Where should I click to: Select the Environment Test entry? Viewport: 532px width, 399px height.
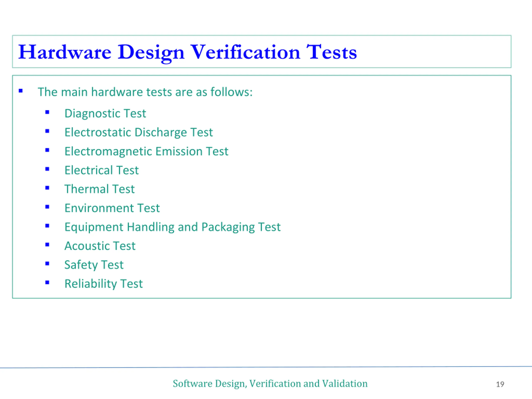[x=112, y=208]
